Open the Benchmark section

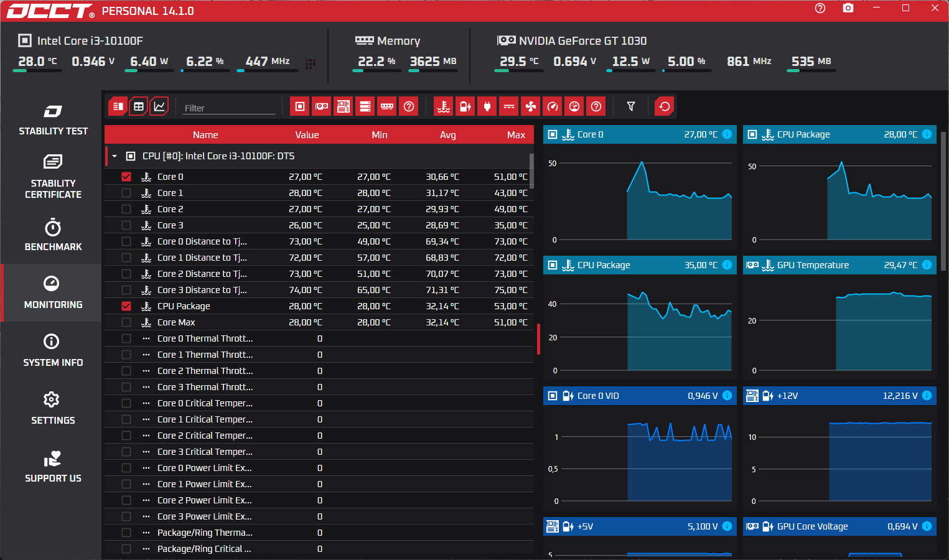(53, 235)
